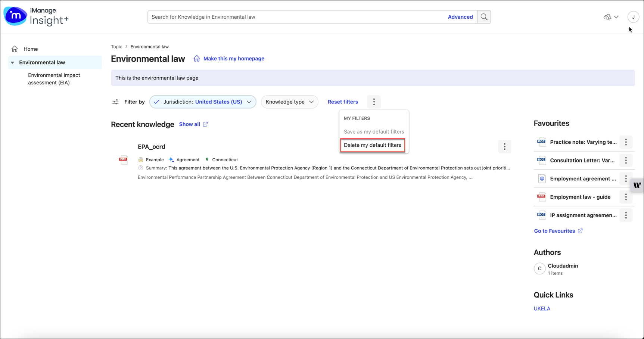Viewport: 644px width, 339px height.
Task: Collapse the Environmental law tree item
Action: coord(13,62)
